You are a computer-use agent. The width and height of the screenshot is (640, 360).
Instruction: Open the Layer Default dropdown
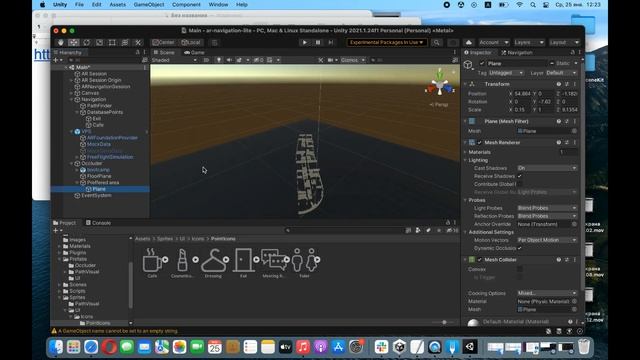561,73
